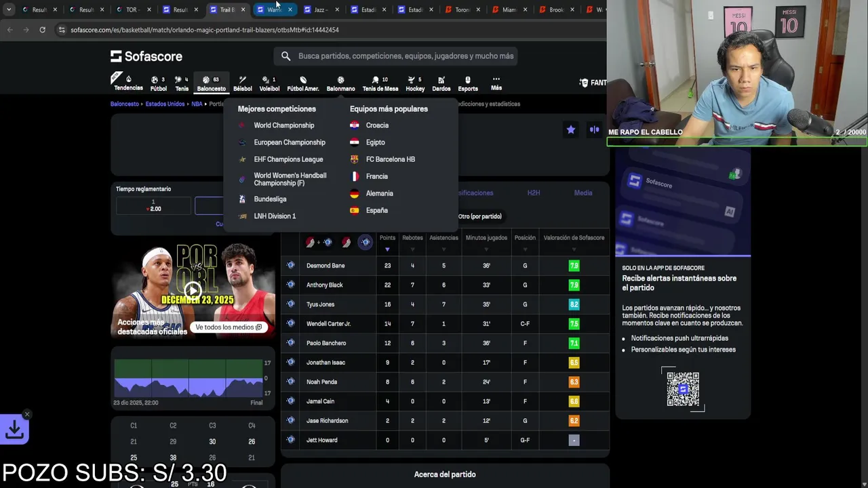Screen dimensions: 868x488
Task: Open the Más sports menu
Action: (496, 83)
